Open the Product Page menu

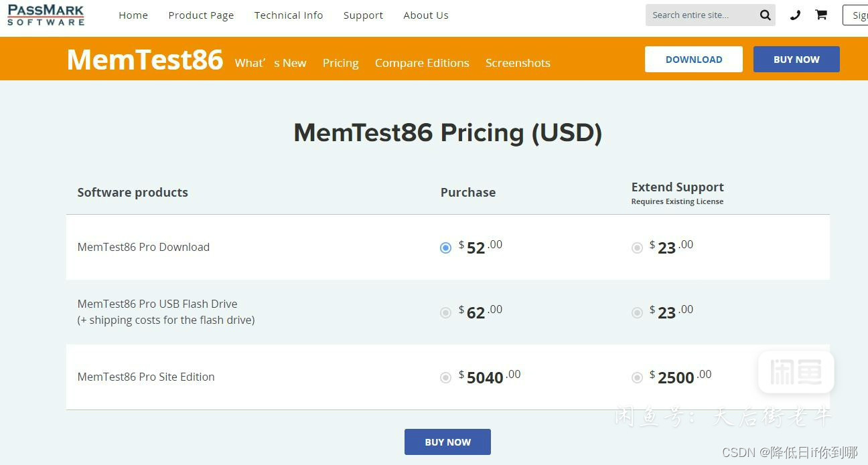tap(201, 15)
